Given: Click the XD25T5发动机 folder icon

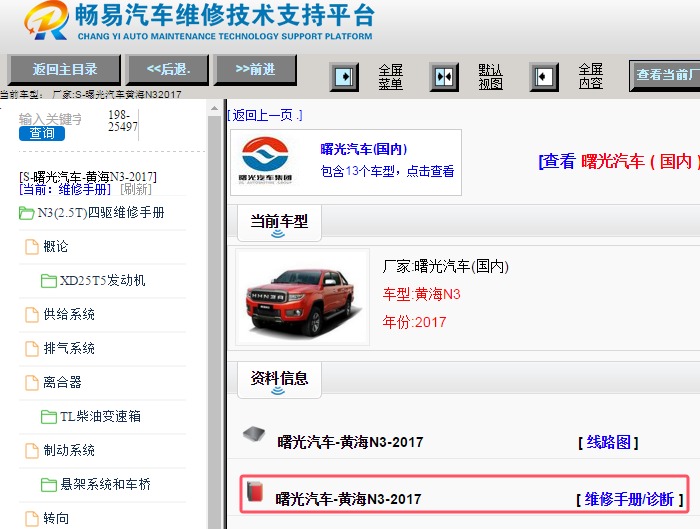Looking at the screenshot, I should (49, 281).
